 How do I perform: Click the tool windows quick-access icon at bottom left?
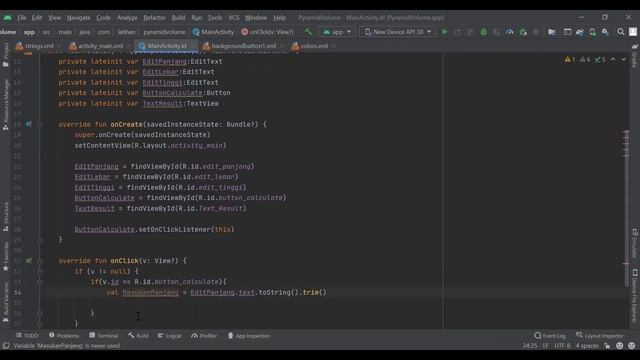click(x=6, y=346)
